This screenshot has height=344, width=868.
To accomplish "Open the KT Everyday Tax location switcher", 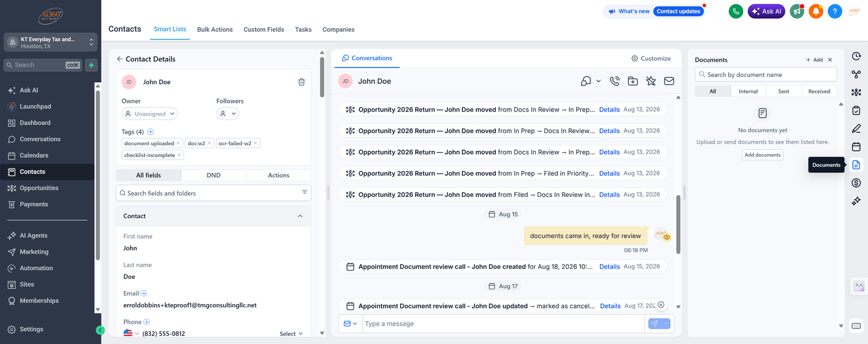I will [51, 42].
